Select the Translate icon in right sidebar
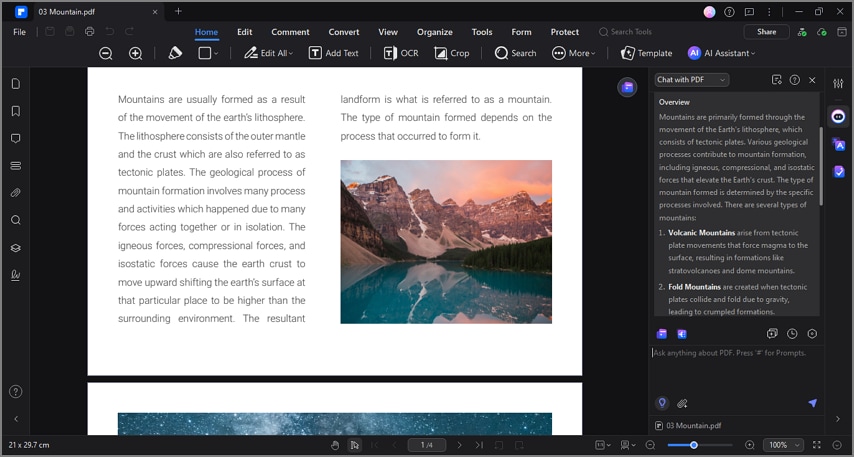 (838, 144)
